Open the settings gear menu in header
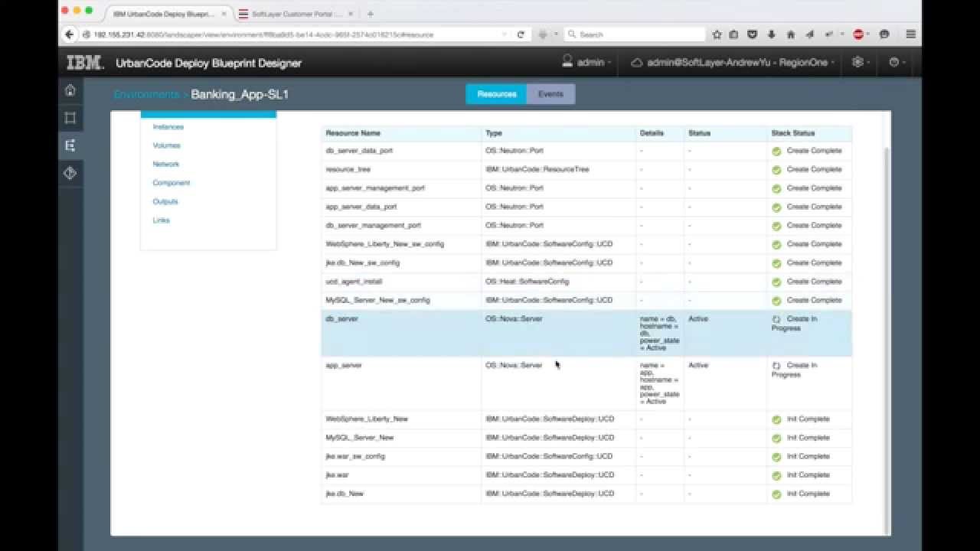 pos(857,62)
